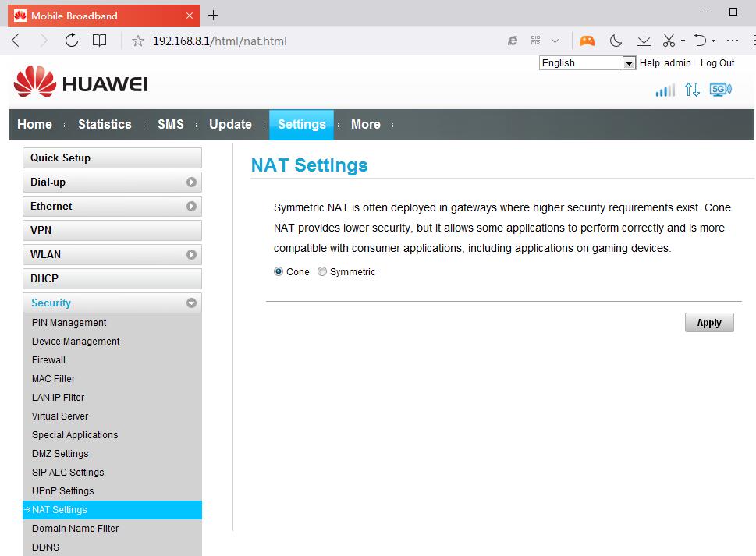Bookmark page with the star icon
This screenshot has width=756, height=556.
pyautogui.click(x=138, y=41)
